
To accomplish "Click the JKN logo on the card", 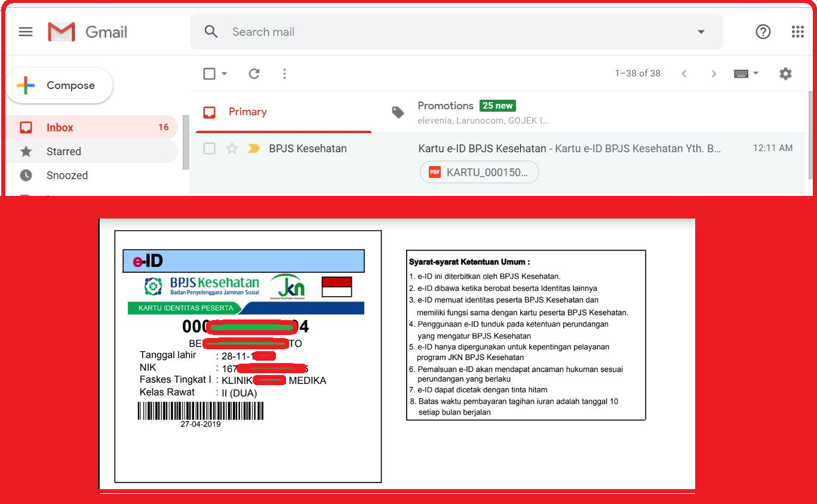I will (287, 286).
